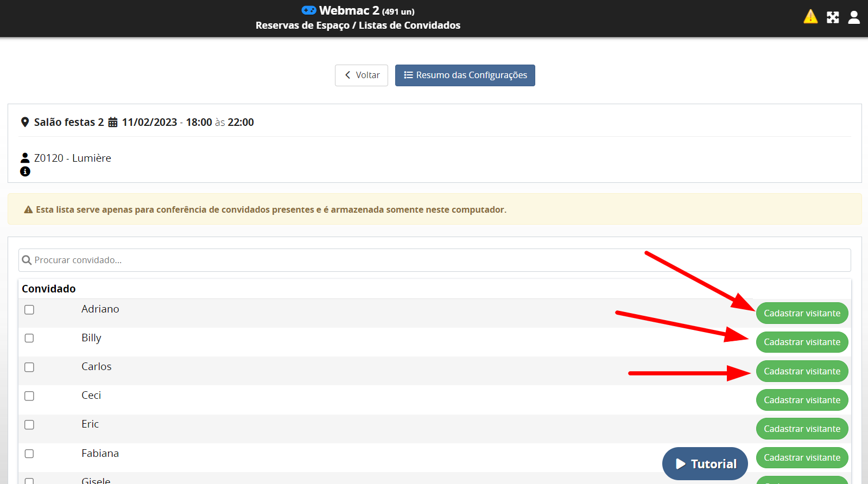Viewport: 868px width, 484px height.
Task: Click the black info circle icon
Action: tap(25, 171)
